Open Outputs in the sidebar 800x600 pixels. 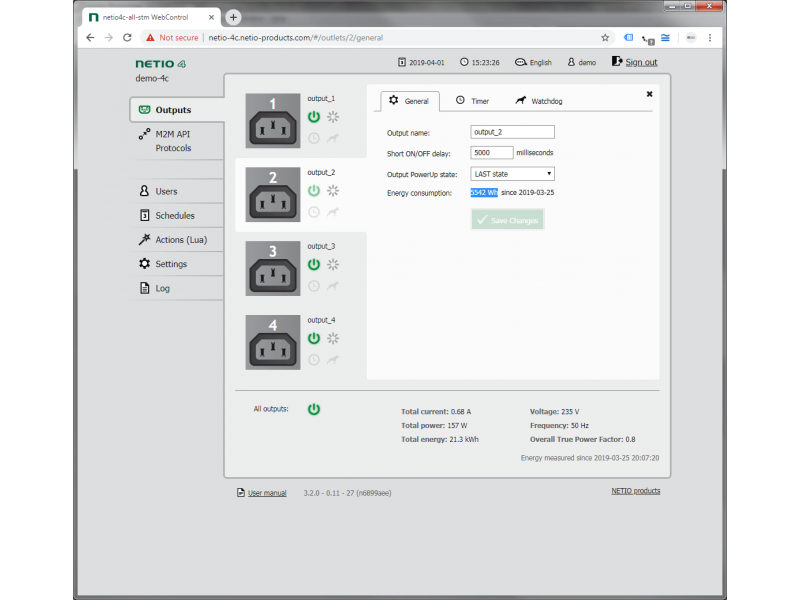(x=177, y=110)
